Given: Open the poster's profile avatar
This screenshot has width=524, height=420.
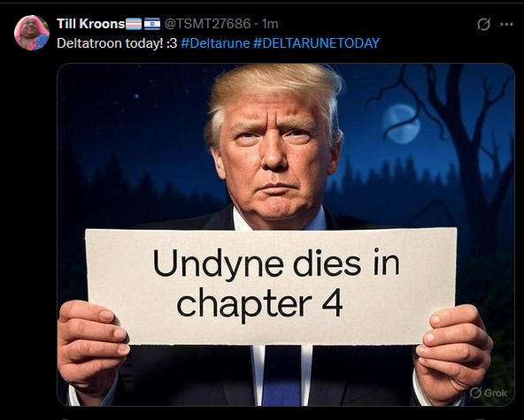Looking at the screenshot, I should [x=32, y=33].
